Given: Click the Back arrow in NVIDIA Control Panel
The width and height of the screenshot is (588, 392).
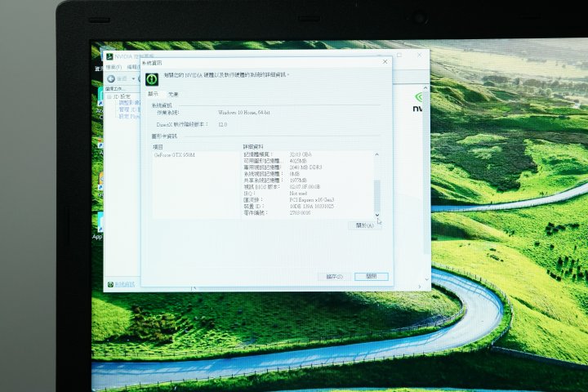Looking at the screenshot, I should (111, 78).
